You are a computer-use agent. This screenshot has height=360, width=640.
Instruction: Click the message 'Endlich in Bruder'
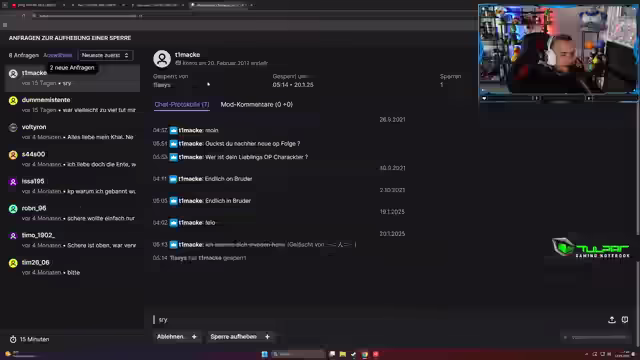[228, 201]
